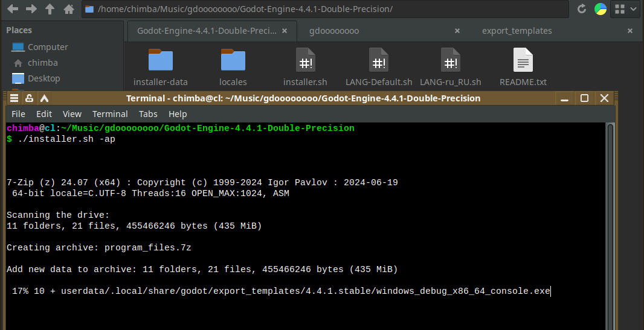644x330 pixels.
Task: Open Desktop in Places sidebar
Action: coord(43,78)
